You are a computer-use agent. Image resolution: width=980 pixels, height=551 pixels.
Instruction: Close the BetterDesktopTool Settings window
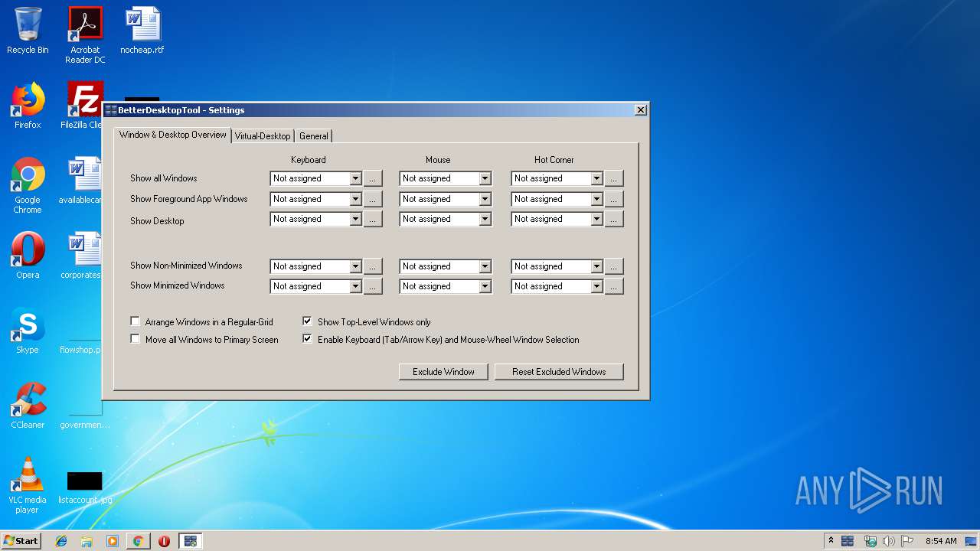click(x=641, y=110)
